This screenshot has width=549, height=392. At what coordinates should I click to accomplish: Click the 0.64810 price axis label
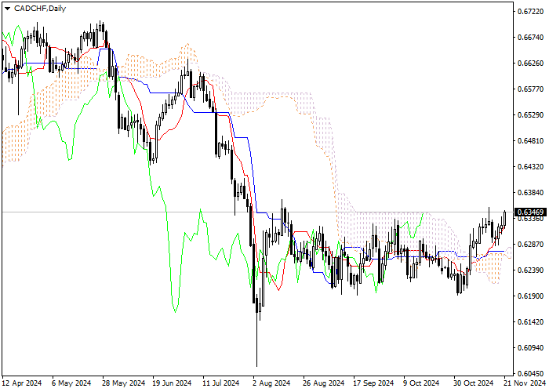[x=530, y=140]
